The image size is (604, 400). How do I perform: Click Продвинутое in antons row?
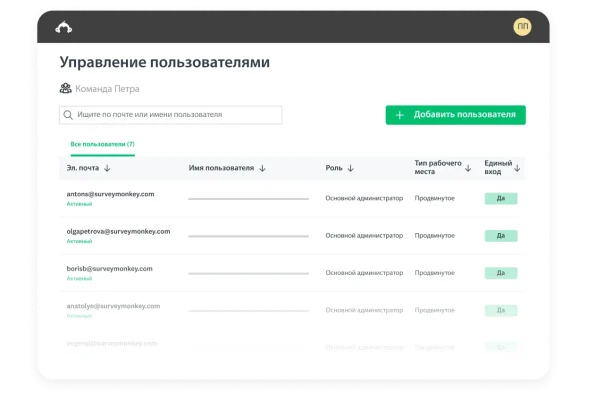435,198
